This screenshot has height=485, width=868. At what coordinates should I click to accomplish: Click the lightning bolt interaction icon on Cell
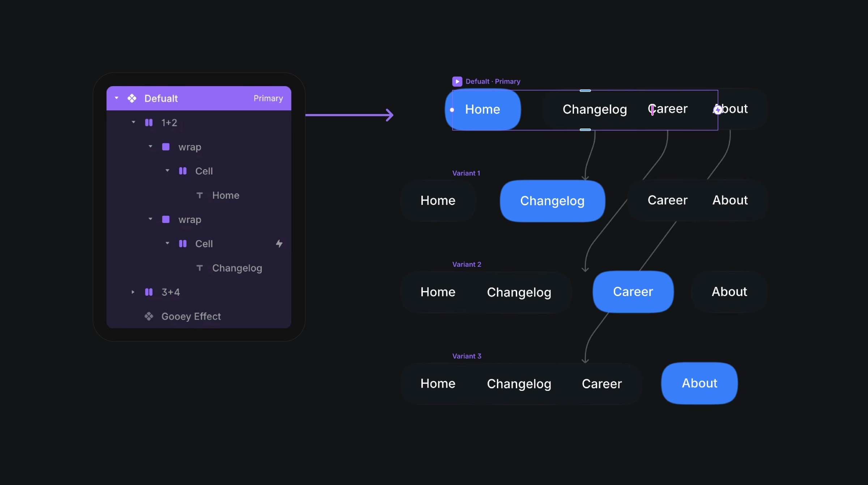tap(279, 243)
